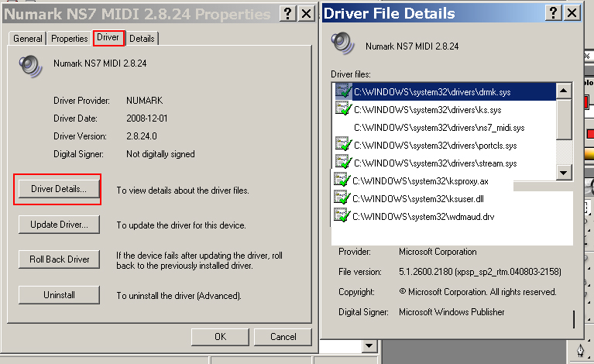Select the pen tool icon in background window
Viewport: 594px width, 364px height.
point(580,350)
